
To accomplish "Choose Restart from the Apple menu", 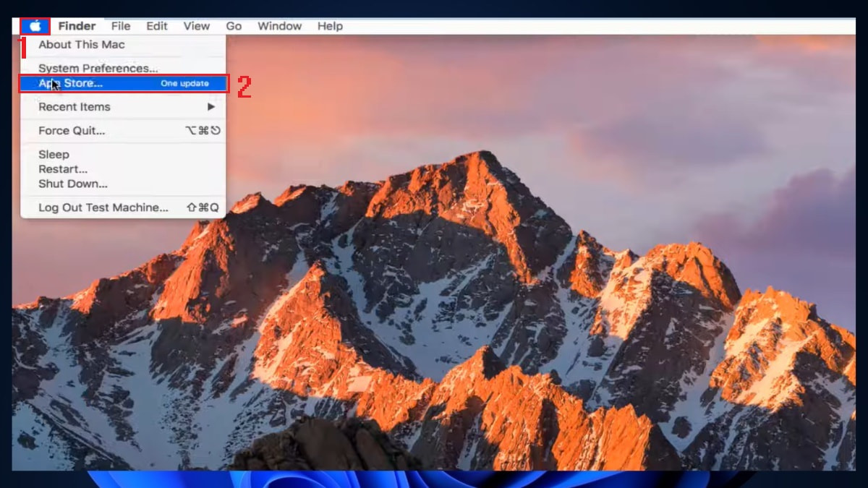I will click(x=62, y=169).
